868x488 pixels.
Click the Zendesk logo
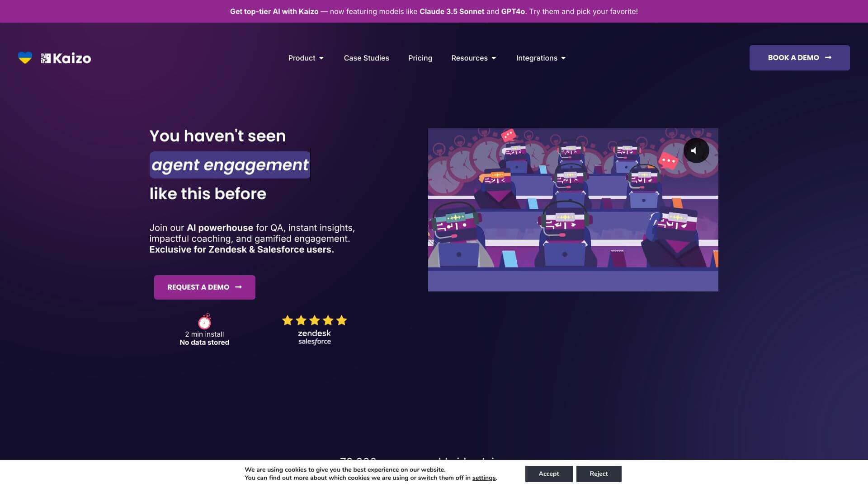coord(314,334)
